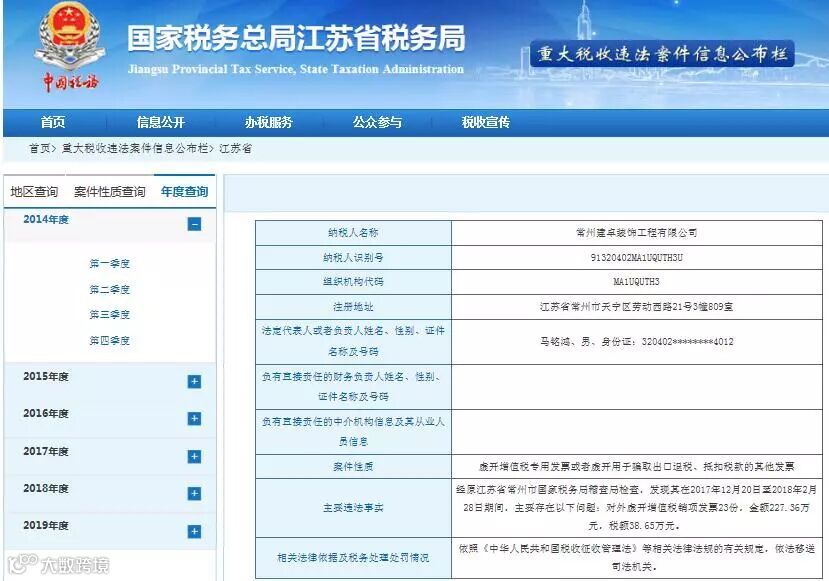Click the 虚开增值税专用发票 case nature value

click(x=637, y=466)
